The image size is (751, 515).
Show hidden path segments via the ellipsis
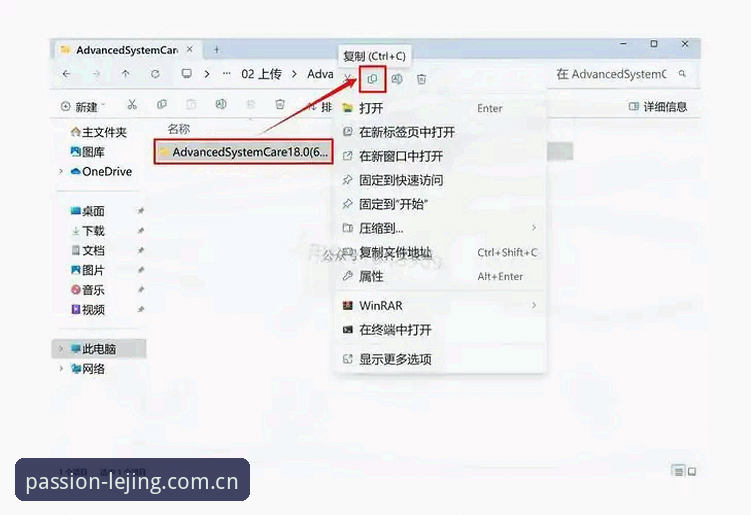227,74
